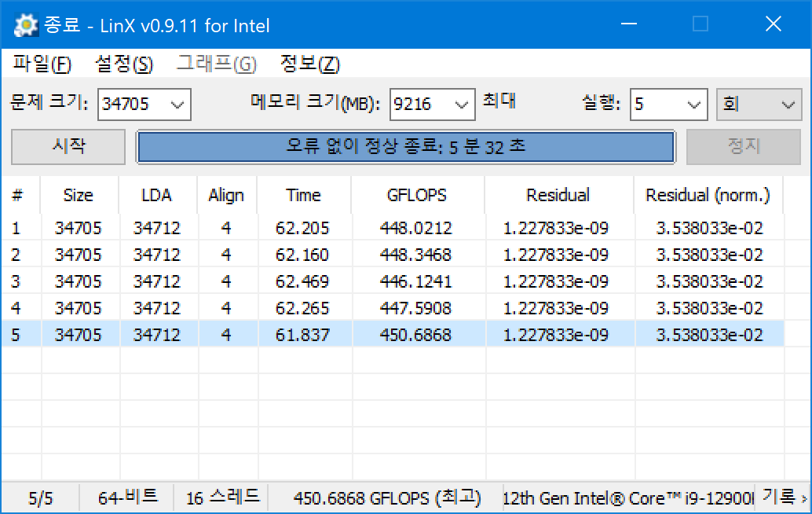Viewport: 812px width, 514px height.
Task: Click the 16 스레드 status bar entry
Action: pyautogui.click(x=222, y=498)
